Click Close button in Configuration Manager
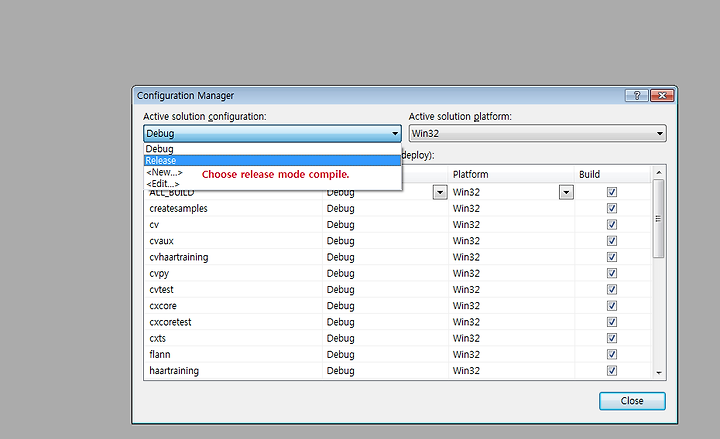720x439 pixels. pos(632,401)
